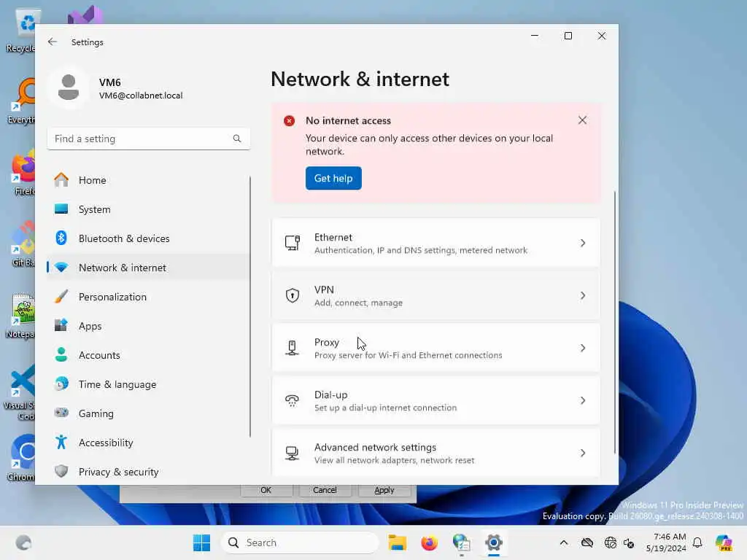Click the Advanced network settings icon
Screen dimensions: 747x560
click(293, 453)
